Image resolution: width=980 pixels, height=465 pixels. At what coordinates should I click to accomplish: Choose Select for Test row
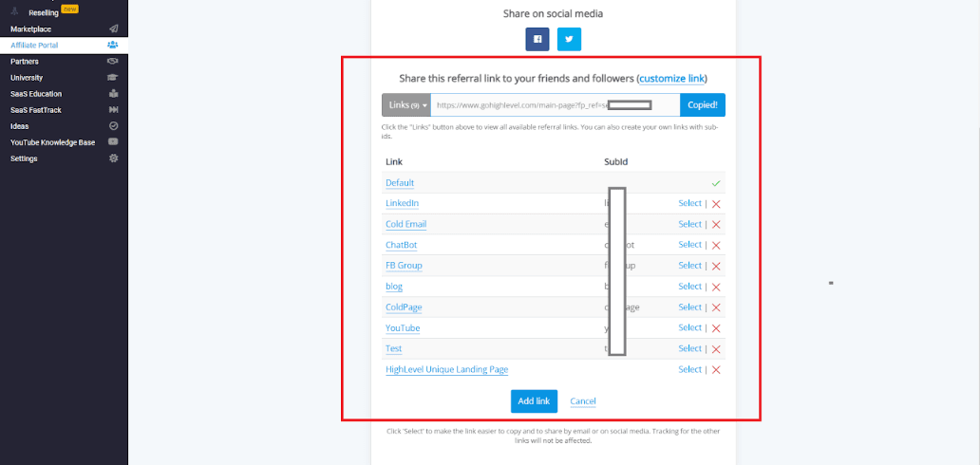click(690, 348)
